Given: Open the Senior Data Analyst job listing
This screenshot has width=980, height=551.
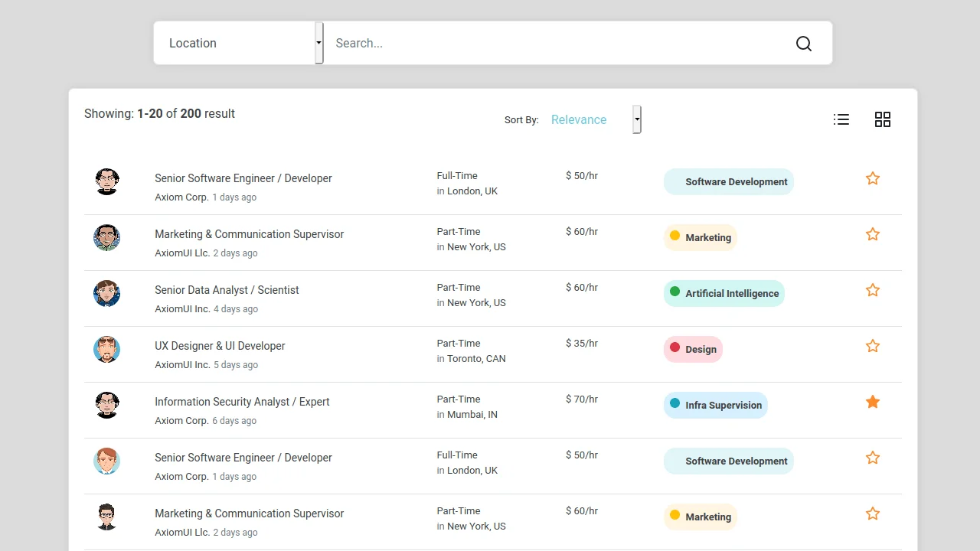Looking at the screenshot, I should coord(227,289).
